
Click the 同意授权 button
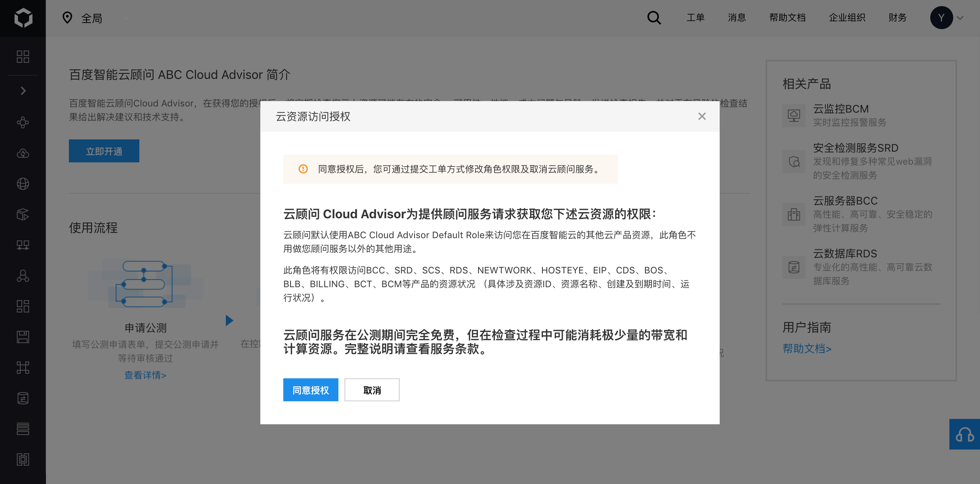311,390
